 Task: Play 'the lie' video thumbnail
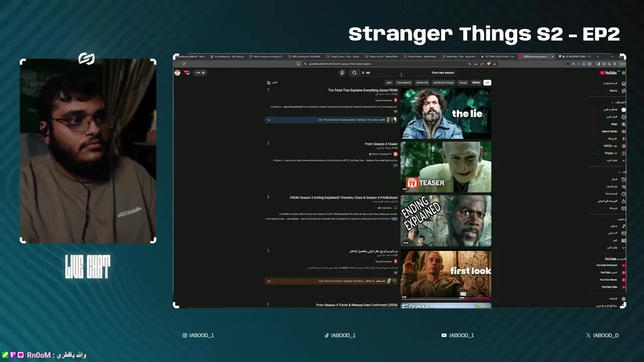click(446, 114)
